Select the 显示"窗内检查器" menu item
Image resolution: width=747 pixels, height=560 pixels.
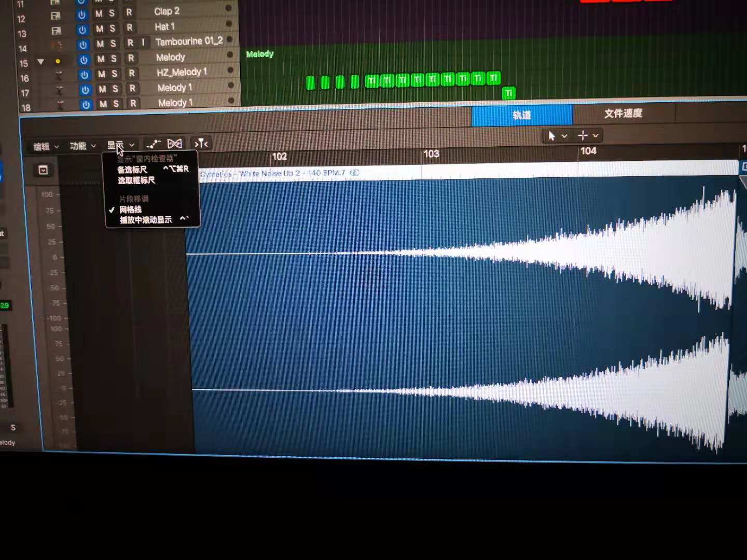pyautogui.click(x=151, y=159)
